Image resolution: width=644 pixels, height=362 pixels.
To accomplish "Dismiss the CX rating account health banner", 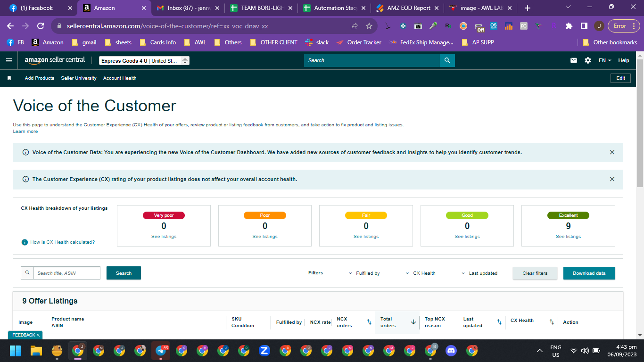I will pos(612,179).
